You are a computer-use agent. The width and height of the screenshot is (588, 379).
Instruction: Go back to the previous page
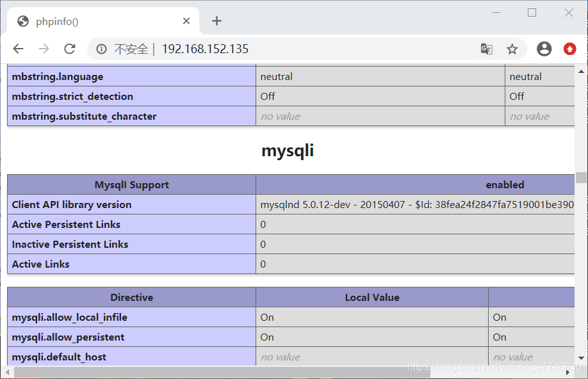[18, 49]
